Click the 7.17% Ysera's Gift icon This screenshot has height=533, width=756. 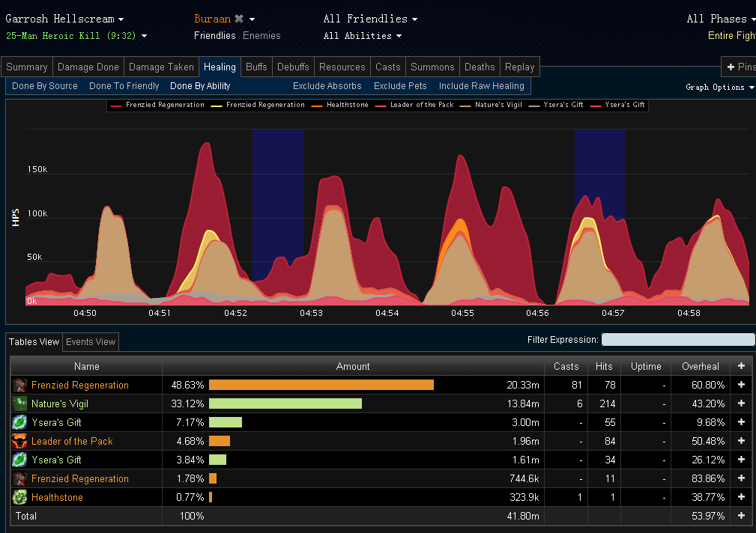pos(19,422)
